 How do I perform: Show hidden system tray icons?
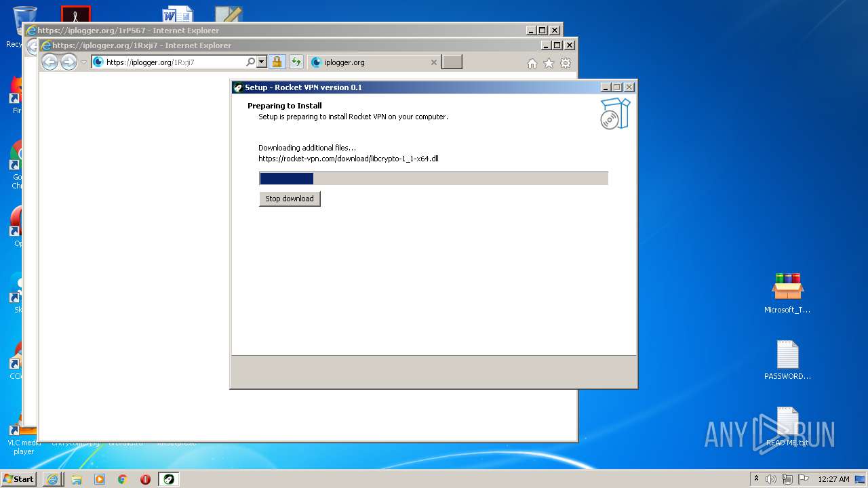(757, 479)
